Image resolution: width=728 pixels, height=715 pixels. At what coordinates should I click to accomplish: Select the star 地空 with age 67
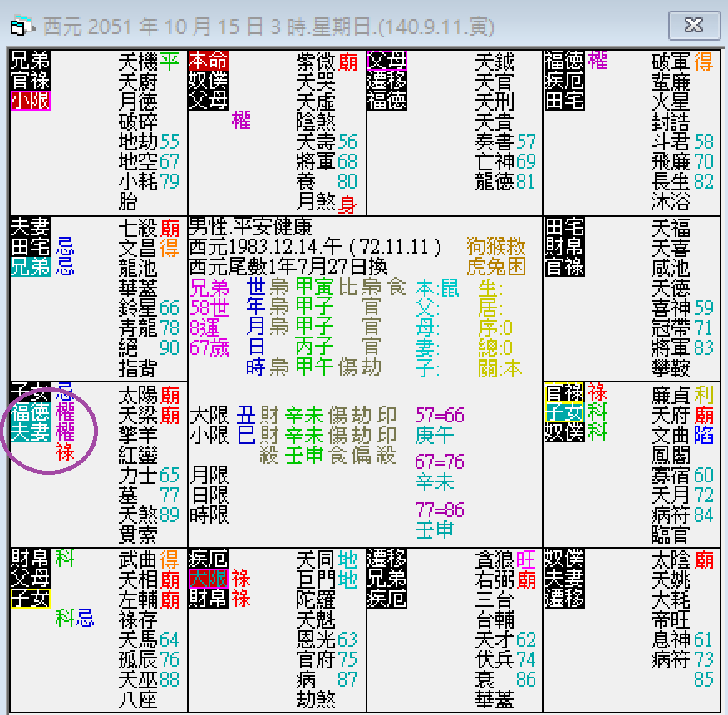[x=138, y=161]
